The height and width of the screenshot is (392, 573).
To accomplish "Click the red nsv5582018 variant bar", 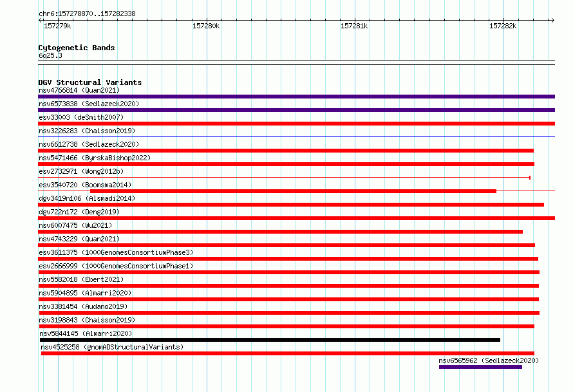I will (x=288, y=286).
